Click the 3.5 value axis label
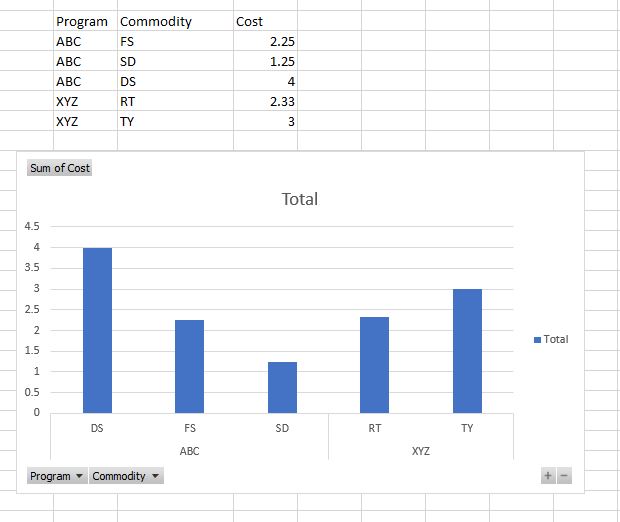 [32, 268]
